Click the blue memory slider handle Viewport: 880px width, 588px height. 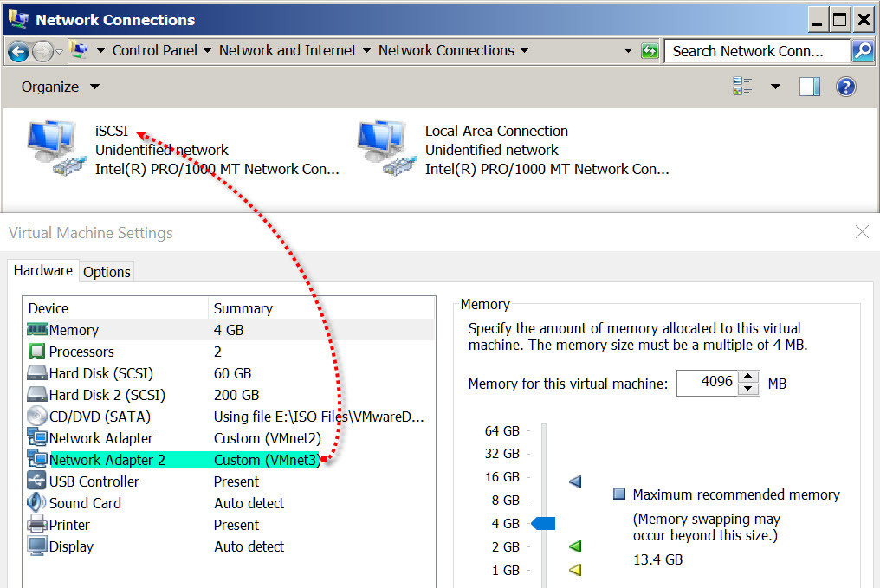(x=543, y=523)
